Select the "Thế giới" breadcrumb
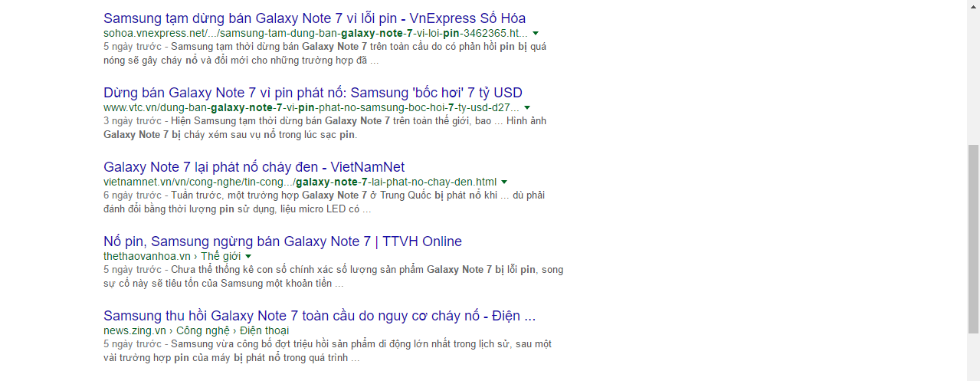The height and width of the screenshot is (381, 980). point(221,256)
